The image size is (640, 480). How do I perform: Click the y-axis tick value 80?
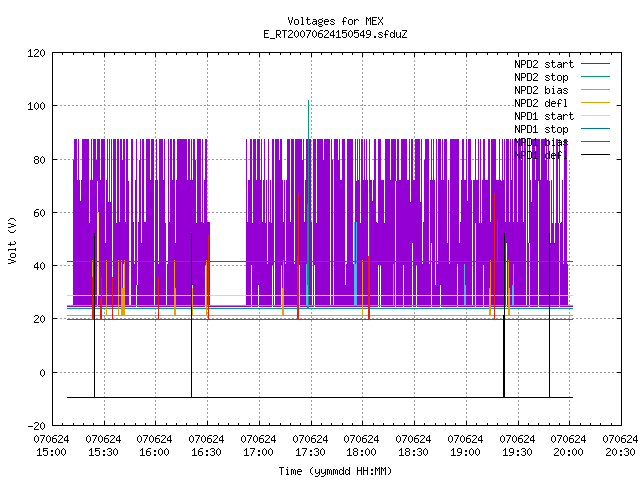coord(39,160)
